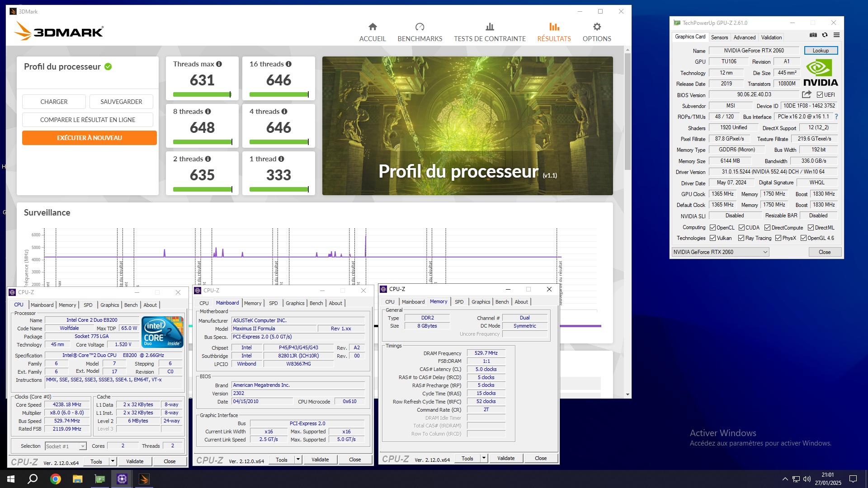Click the CHARGER button

pyautogui.click(x=54, y=102)
